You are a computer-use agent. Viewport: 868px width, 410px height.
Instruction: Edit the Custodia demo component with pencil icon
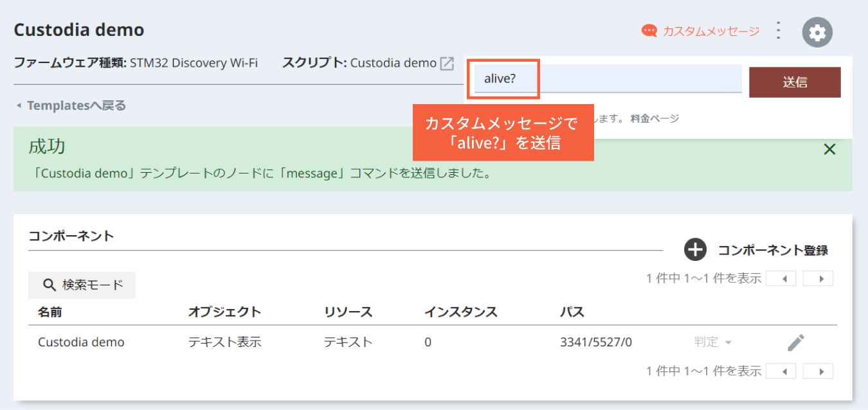[795, 342]
